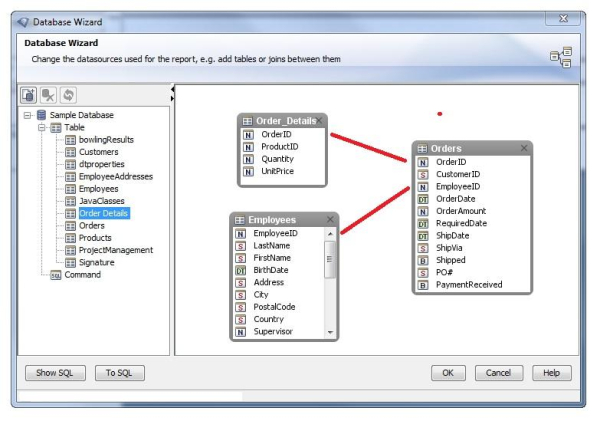The width and height of the screenshot is (600, 421).
Task: Click the refresh toolbar icon
Action: tap(68, 94)
